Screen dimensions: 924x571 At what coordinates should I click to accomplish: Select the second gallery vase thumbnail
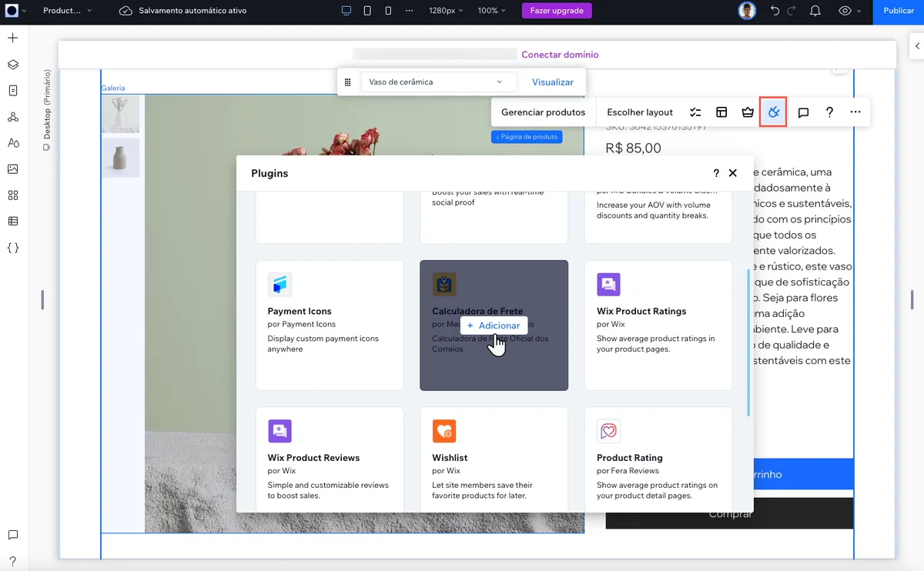120,158
